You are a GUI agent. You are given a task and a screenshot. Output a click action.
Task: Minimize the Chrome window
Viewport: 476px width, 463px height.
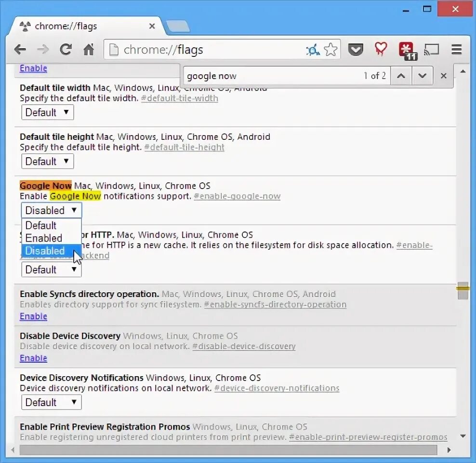406,10
